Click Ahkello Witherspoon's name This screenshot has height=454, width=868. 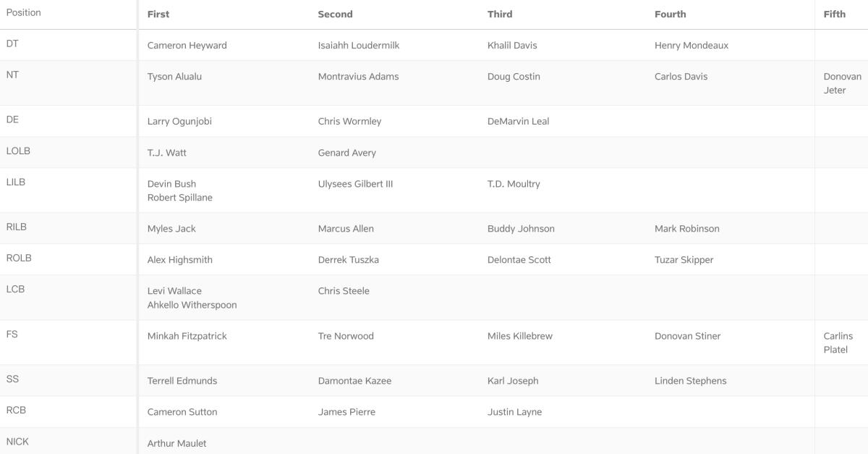[x=192, y=305]
